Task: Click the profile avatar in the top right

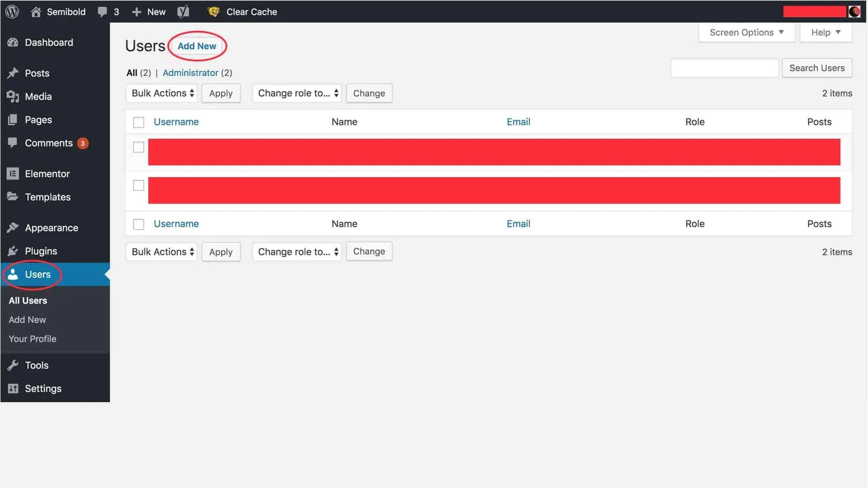Action: click(855, 11)
